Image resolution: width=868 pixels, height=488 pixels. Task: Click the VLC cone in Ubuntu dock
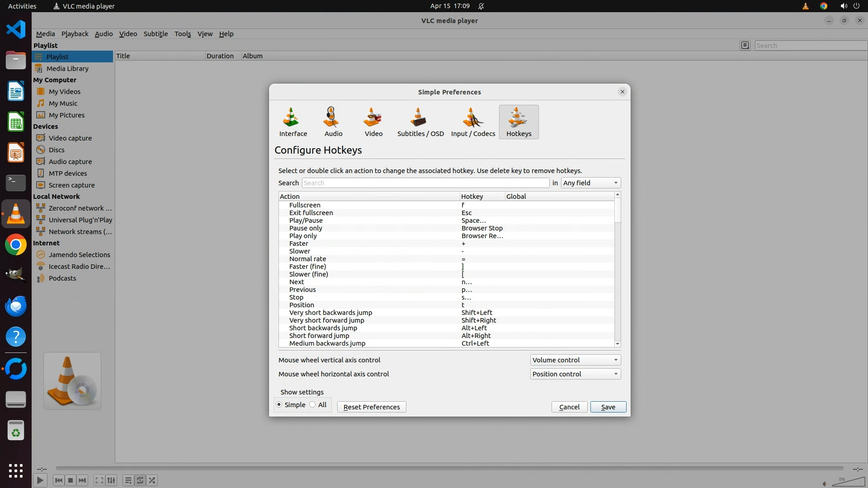coord(16,214)
